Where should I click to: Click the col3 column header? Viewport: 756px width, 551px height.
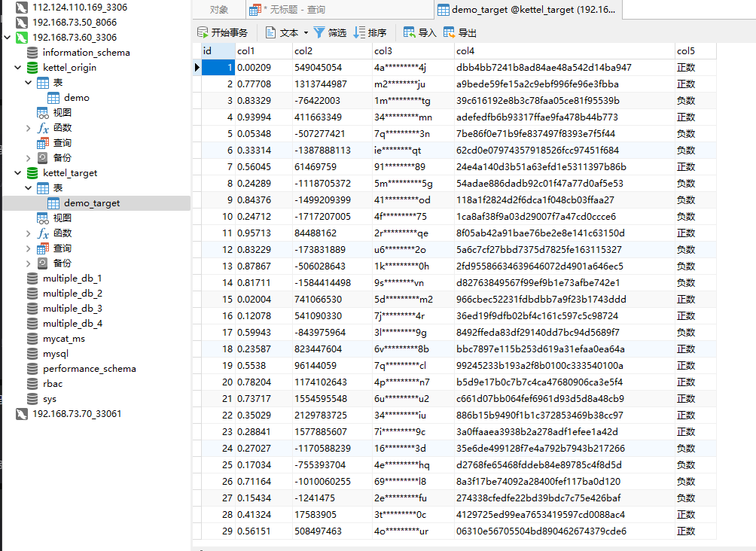pyautogui.click(x=383, y=50)
